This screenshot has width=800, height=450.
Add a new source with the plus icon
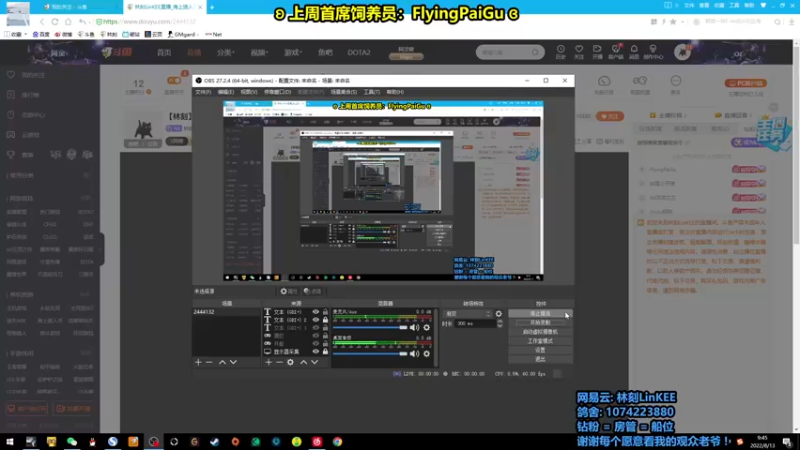pyautogui.click(x=269, y=362)
